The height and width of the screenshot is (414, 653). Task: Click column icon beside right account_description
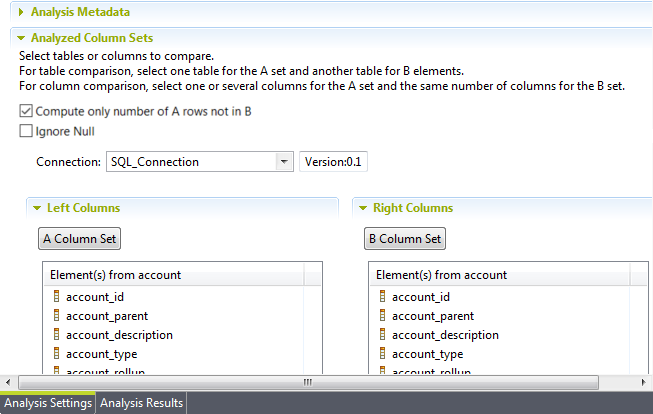(x=383, y=335)
